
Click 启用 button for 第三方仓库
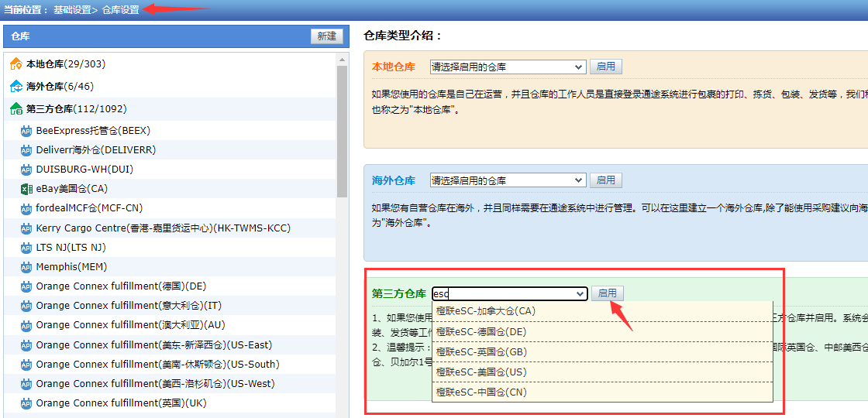pyautogui.click(x=608, y=293)
